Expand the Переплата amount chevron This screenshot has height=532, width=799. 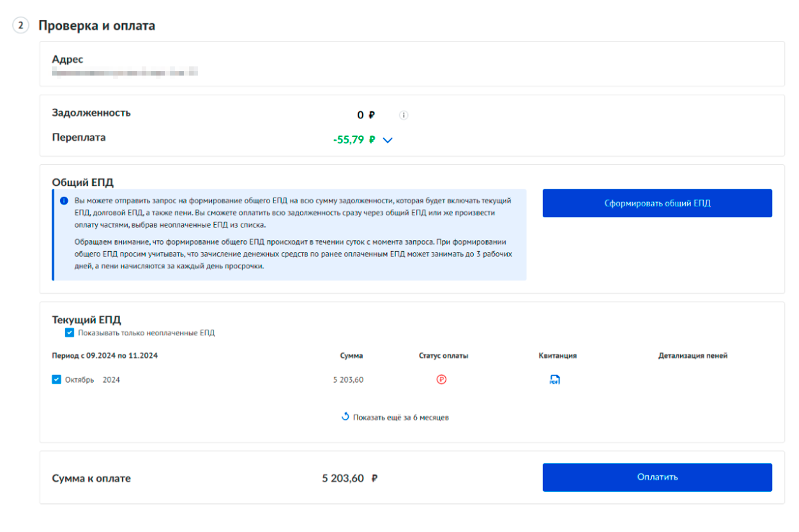click(388, 140)
